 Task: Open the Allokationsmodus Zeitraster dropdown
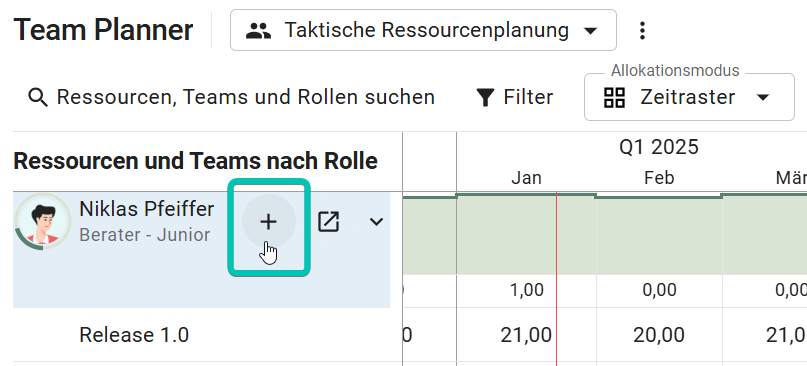point(689,97)
